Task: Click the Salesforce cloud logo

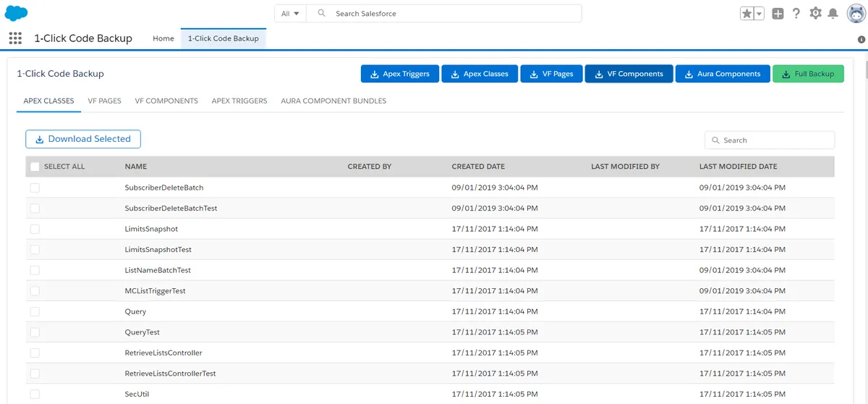Action: pyautogui.click(x=16, y=13)
